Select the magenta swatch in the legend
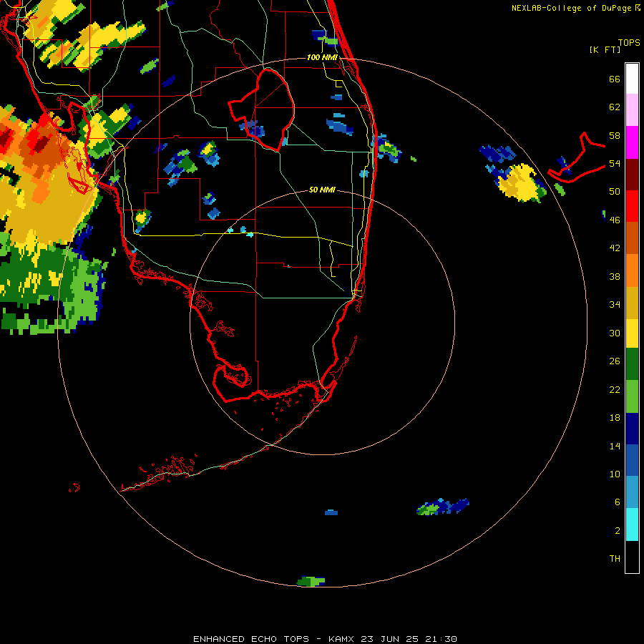This screenshot has height=644, width=644. pos(632,142)
